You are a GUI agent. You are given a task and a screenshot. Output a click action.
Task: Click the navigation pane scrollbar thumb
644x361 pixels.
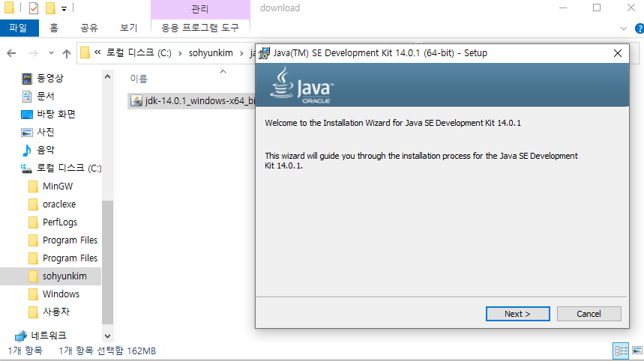click(108, 263)
